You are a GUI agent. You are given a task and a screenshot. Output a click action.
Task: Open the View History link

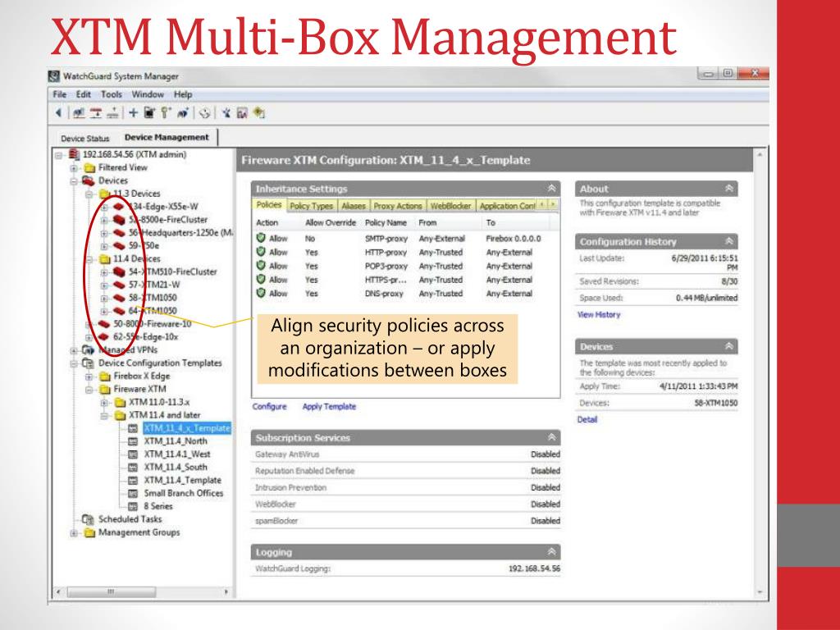[599, 314]
